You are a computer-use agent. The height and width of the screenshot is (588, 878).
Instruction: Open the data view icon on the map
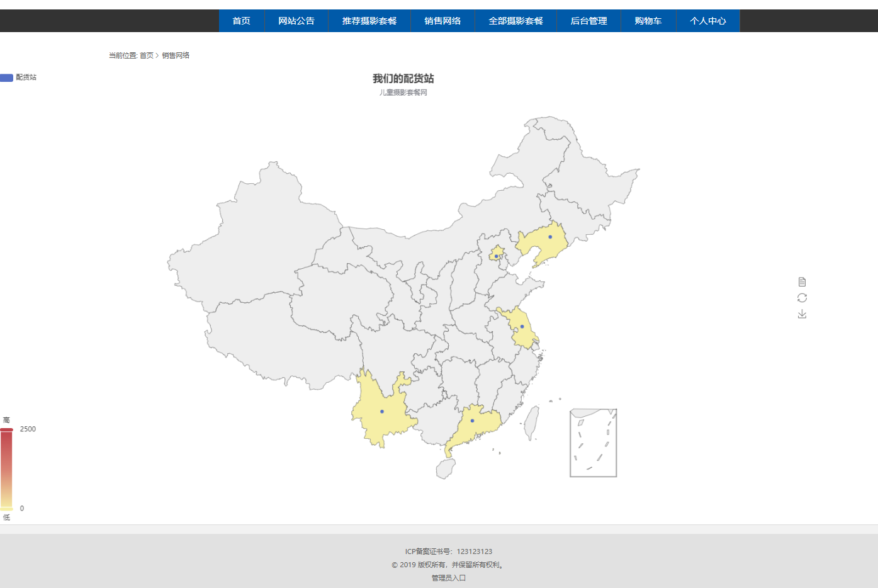pos(802,281)
